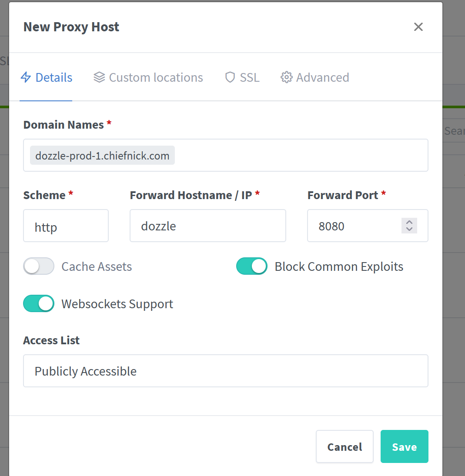Click the down arrow on Forward Port stepper
Image resolution: width=465 pixels, height=476 pixels.
tap(409, 230)
